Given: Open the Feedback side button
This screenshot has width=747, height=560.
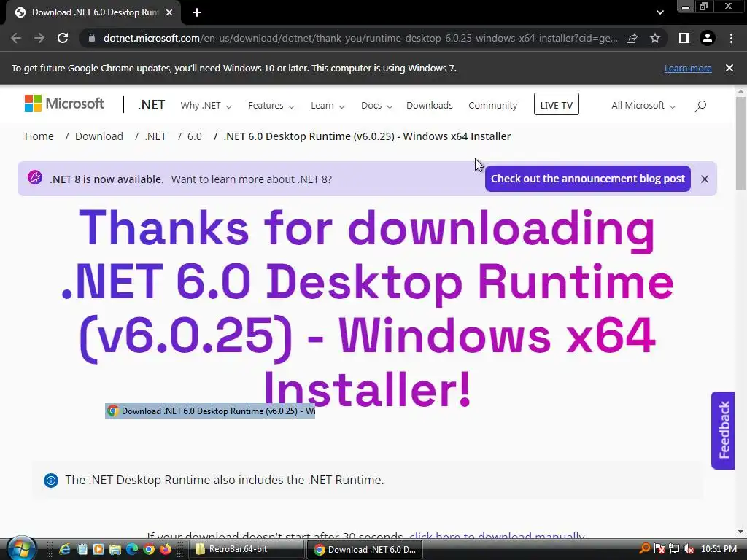Looking at the screenshot, I should point(723,430).
